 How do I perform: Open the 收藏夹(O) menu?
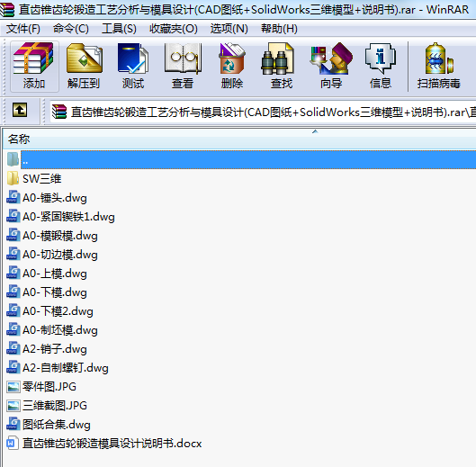(x=174, y=29)
